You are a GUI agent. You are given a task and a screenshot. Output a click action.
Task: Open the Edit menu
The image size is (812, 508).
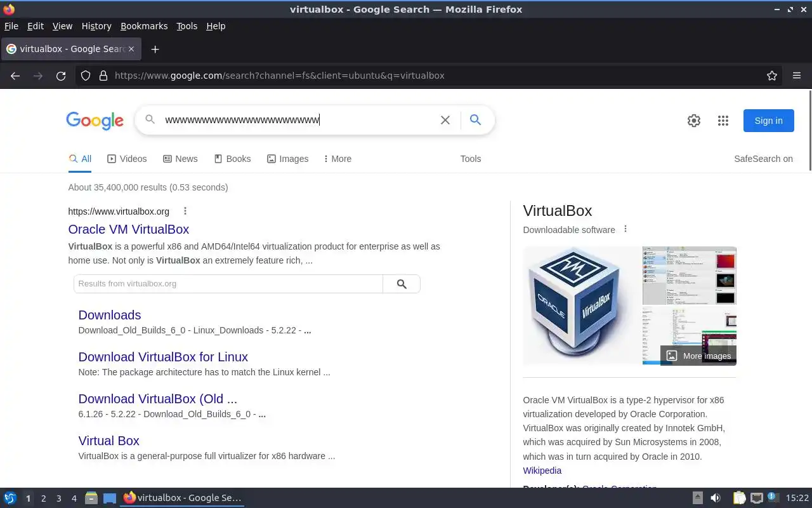(x=36, y=26)
